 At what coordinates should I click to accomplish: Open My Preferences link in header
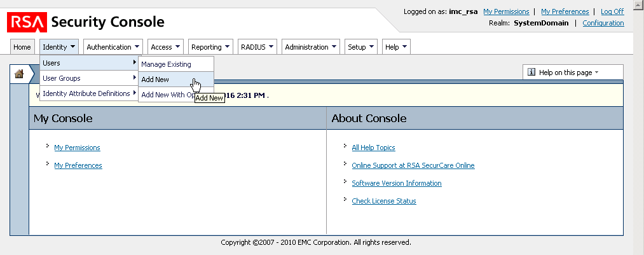pyautogui.click(x=565, y=11)
